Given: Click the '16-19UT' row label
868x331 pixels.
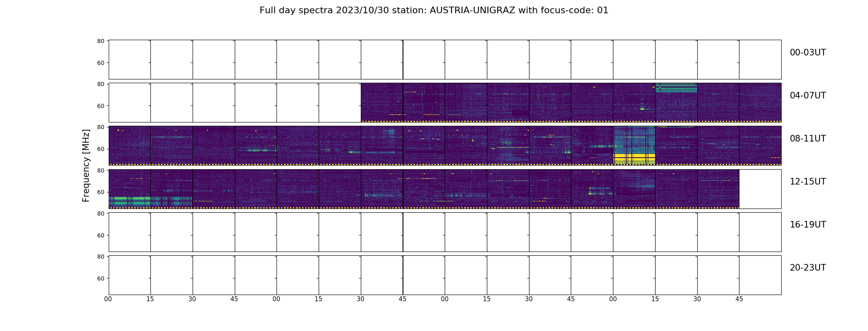Looking at the screenshot, I should [808, 225].
